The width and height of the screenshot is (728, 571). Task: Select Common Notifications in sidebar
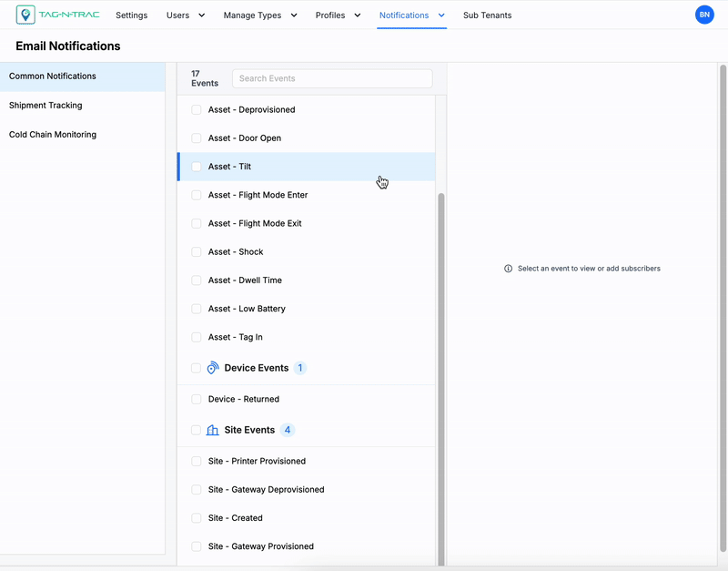pos(83,76)
